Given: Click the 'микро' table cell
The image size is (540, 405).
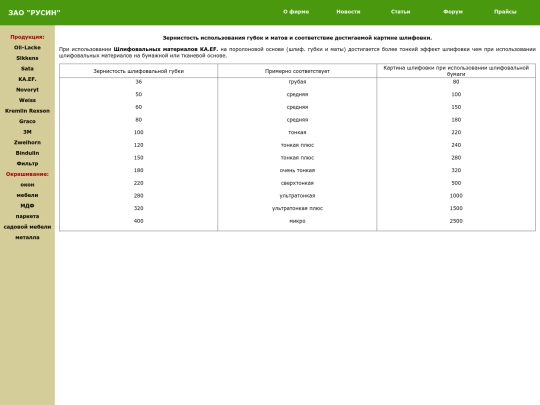Looking at the screenshot, I should tap(297, 221).
